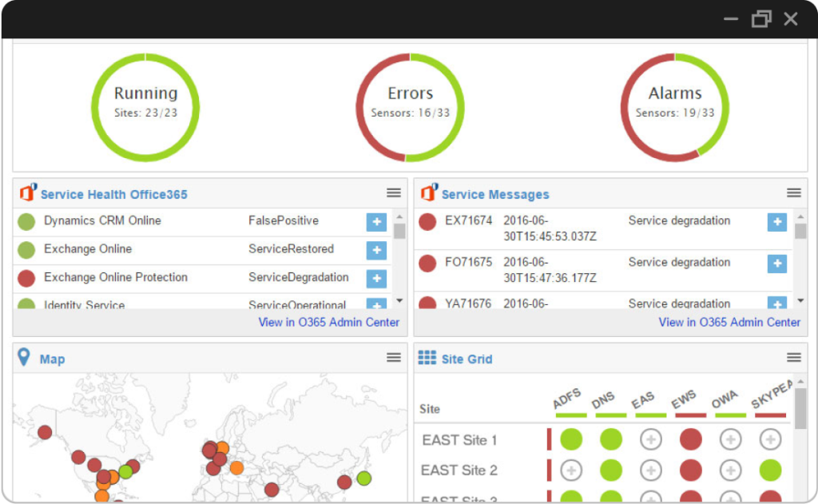818x504 pixels.
Task: Select the Errors donut chart
Action: tap(410, 108)
